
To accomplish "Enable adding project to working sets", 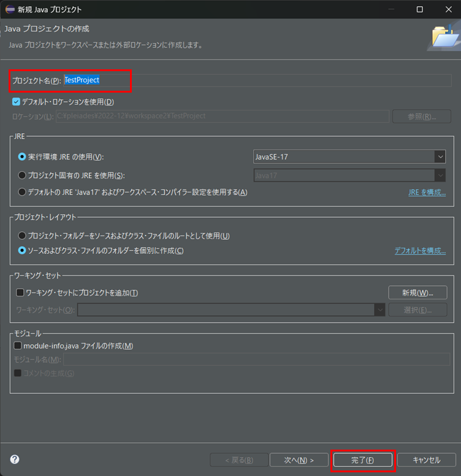I will (20, 293).
